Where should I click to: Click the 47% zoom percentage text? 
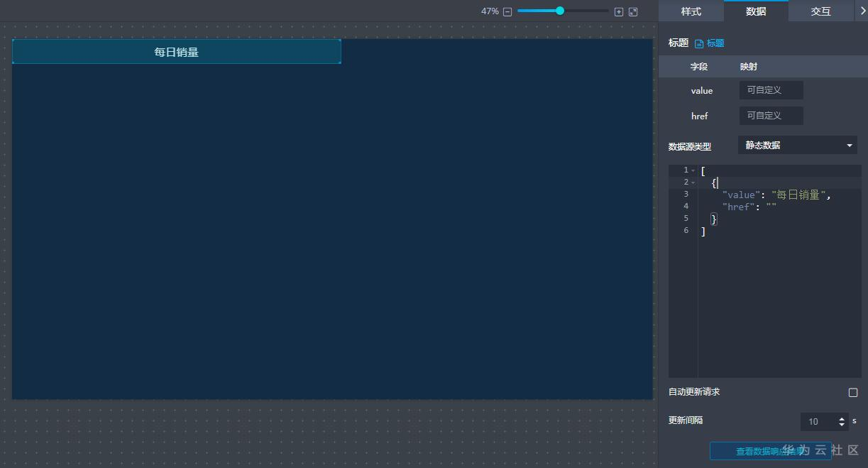[x=490, y=11]
